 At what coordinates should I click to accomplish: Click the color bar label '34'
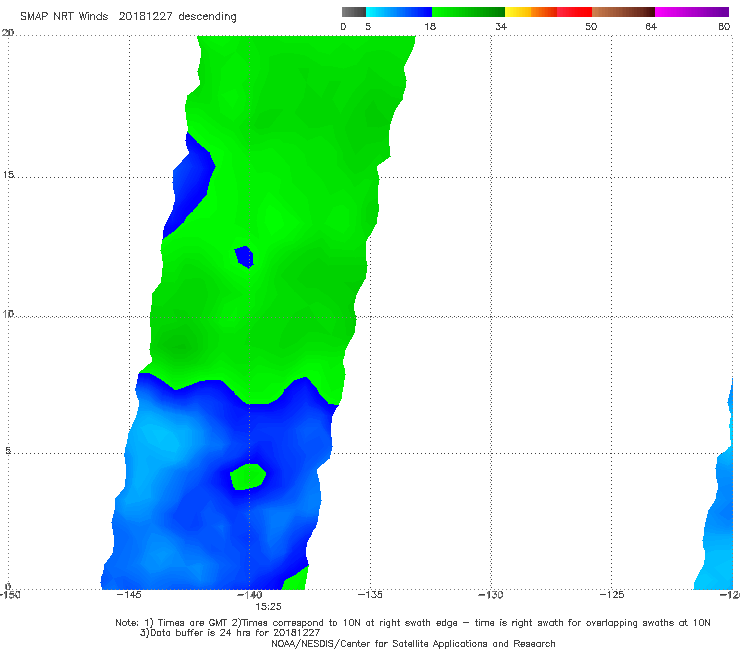[501, 27]
